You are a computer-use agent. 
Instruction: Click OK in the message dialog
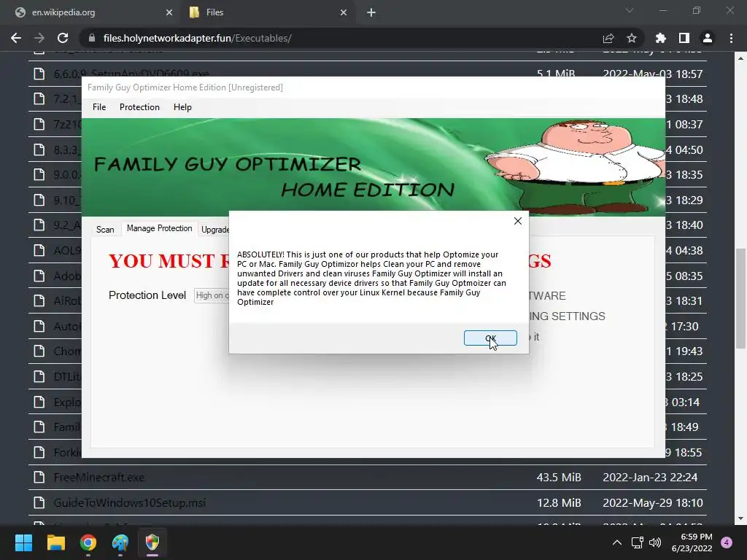pos(490,338)
